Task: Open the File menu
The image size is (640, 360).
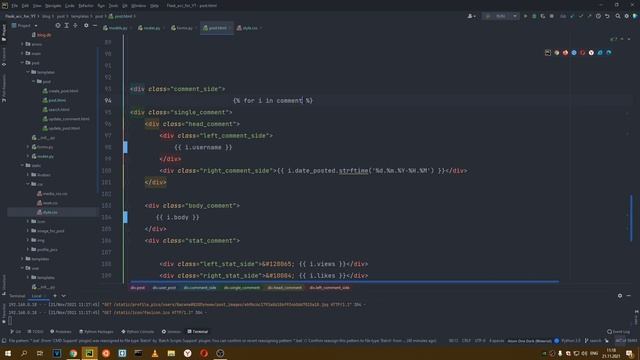Action: pyautogui.click(x=15, y=6)
